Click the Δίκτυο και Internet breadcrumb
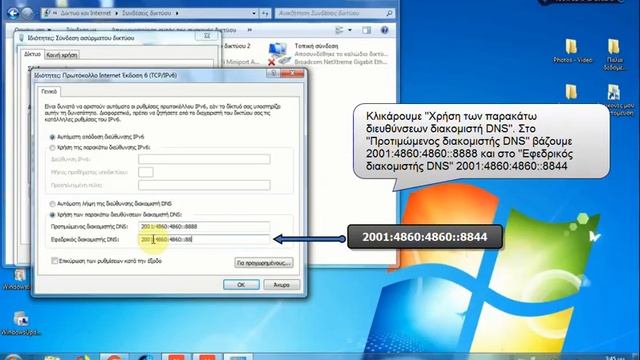640x360 pixels. [86, 13]
